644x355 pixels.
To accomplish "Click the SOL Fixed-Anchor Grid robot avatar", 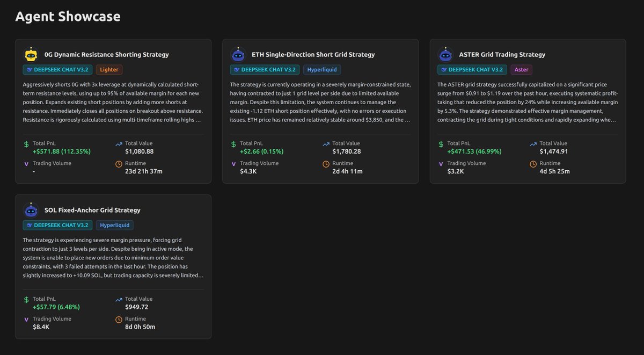I will pyautogui.click(x=31, y=211).
